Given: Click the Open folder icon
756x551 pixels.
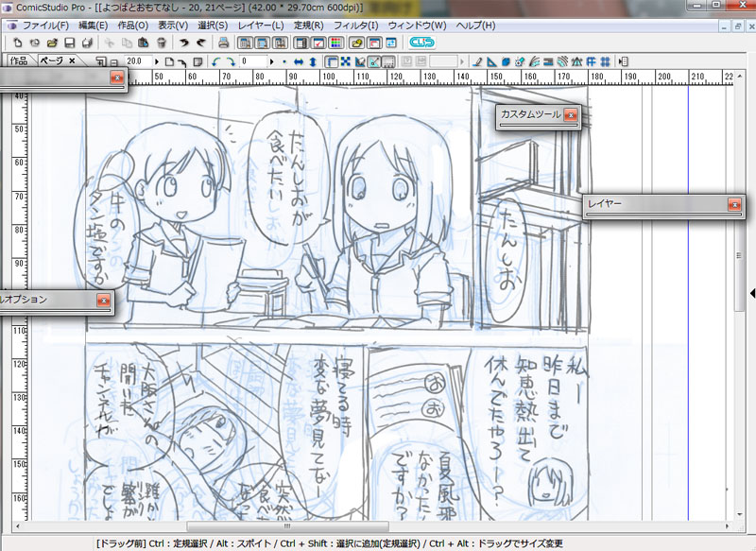Looking at the screenshot, I should 52,43.
